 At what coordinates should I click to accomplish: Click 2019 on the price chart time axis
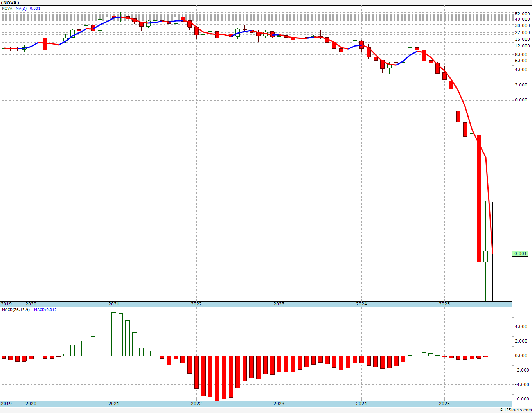6,304
